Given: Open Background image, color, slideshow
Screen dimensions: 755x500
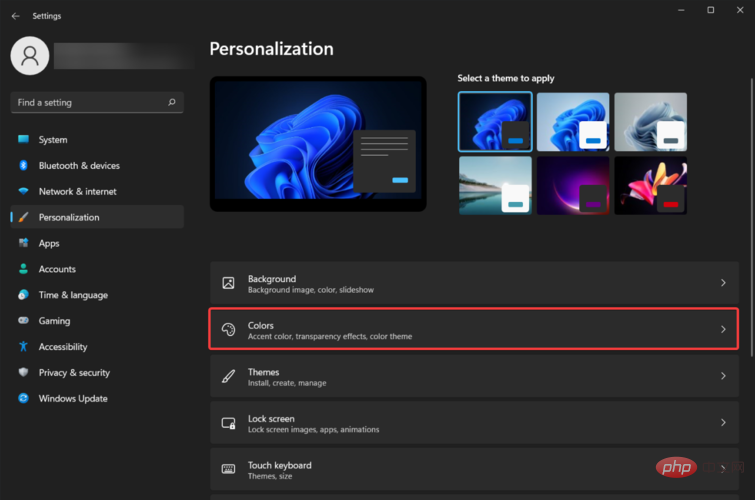Looking at the screenshot, I should [x=474, y=283].
